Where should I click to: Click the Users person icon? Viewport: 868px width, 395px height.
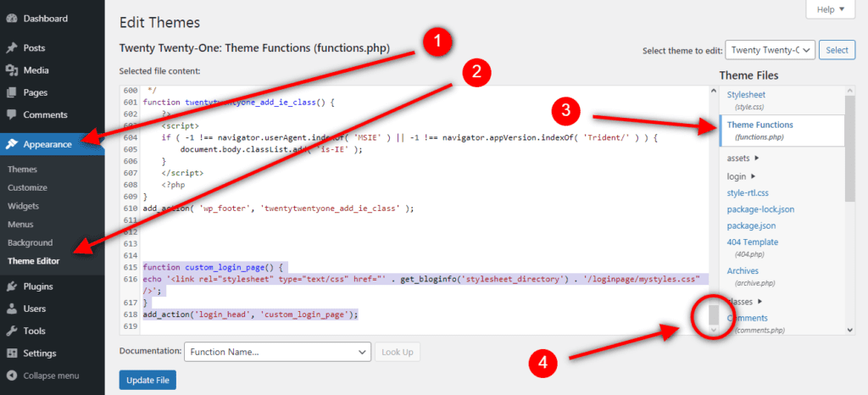(x=11, y=309)
